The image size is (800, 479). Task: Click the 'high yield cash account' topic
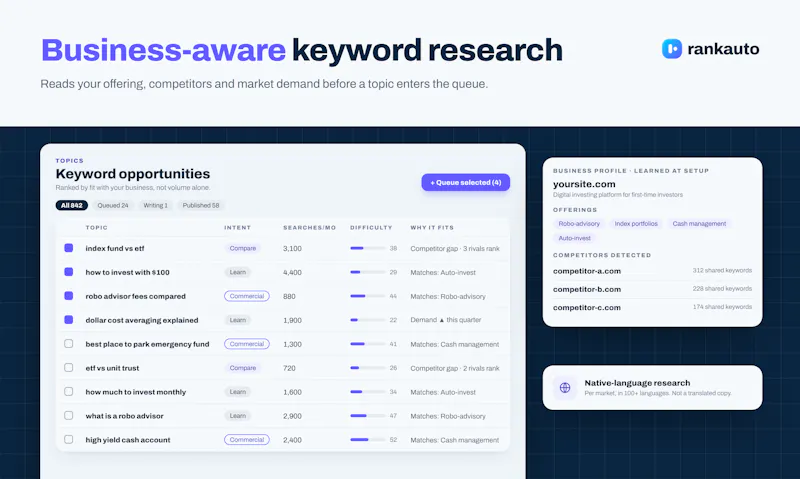tap(128, 440)
